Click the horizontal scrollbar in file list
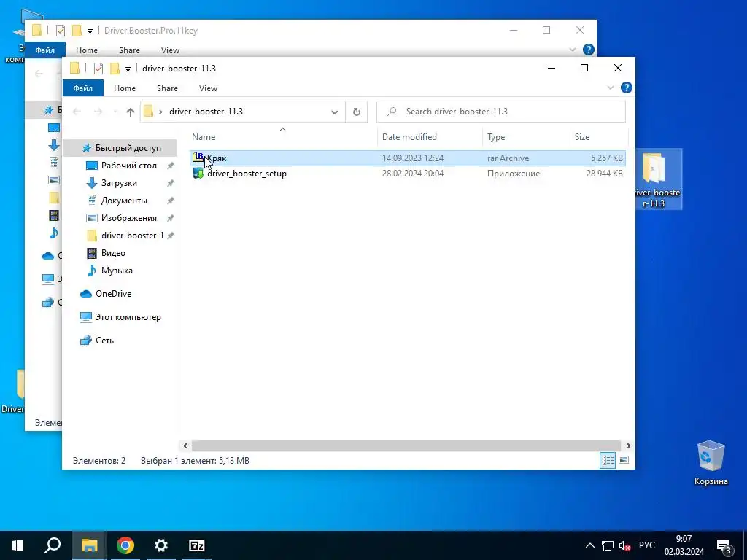The height and width of the screenshot is (560, 747). (406, 446)
